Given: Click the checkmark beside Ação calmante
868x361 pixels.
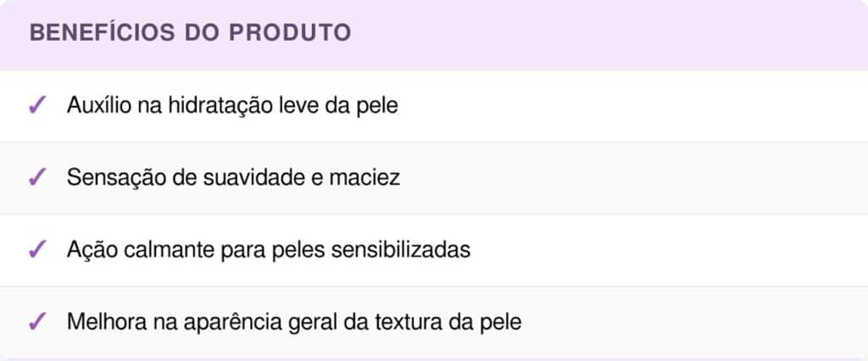Looking at the screenshot, I should click(x=36, y=250).
